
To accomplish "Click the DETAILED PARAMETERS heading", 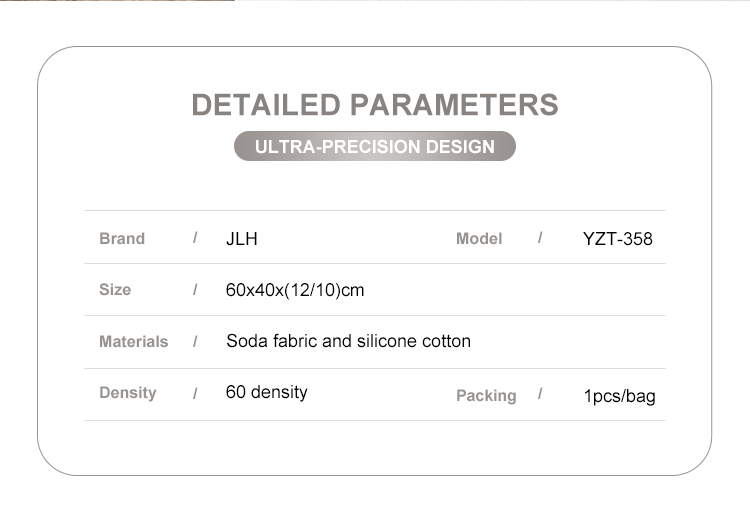I will click(374, 105).
